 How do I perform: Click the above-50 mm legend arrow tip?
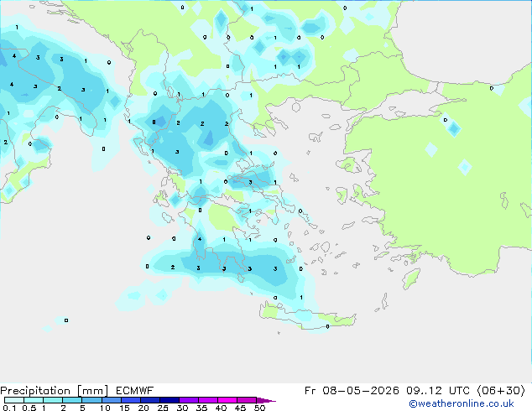266,400
